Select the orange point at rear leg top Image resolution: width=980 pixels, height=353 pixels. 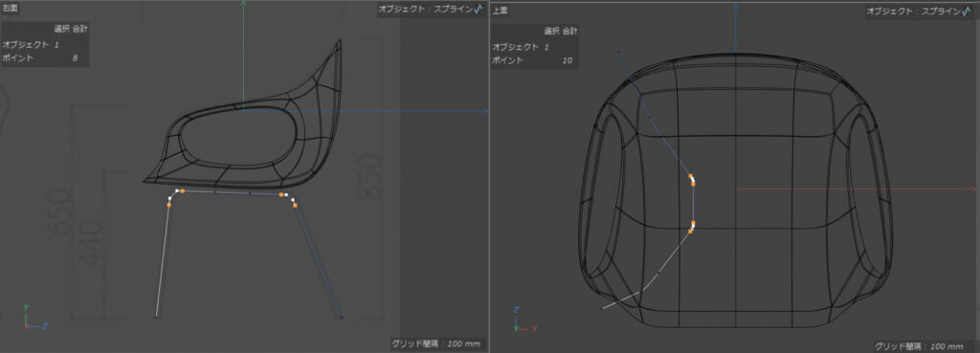coord(295,205)
